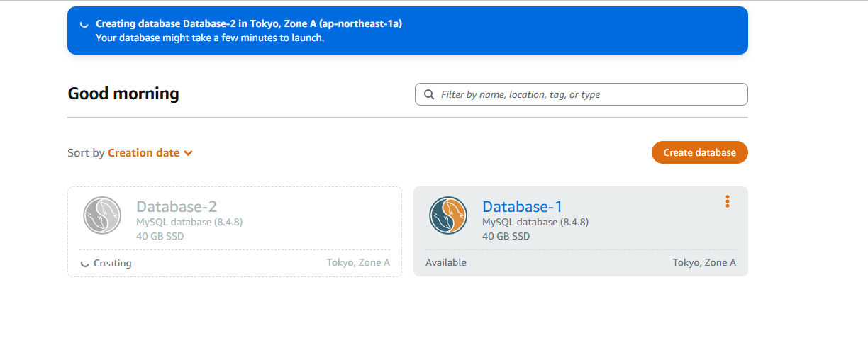Click the Tokyo, Zone A label on Database-1
Screen dimensions: 868x343
point(704,262)
